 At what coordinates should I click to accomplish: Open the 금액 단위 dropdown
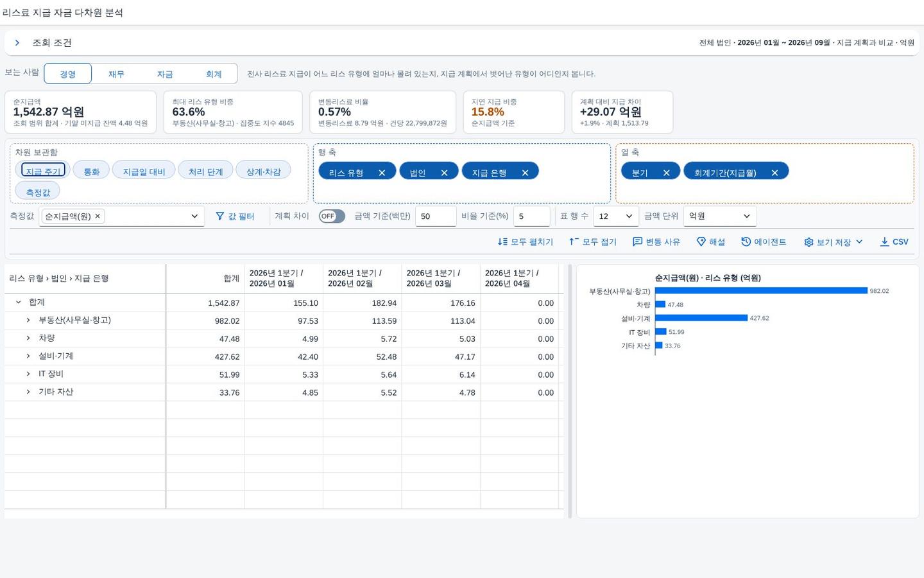[720, 216]
